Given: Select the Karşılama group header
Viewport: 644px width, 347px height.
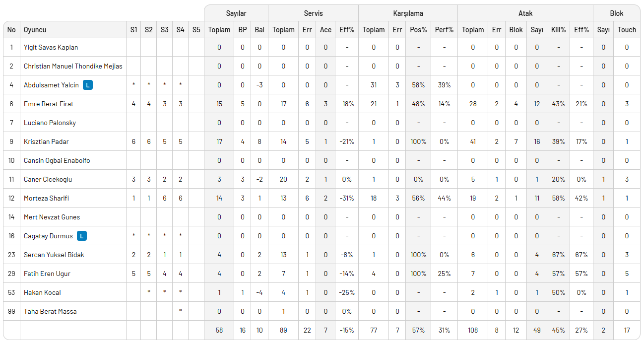Looking at the screenshot, I should coord(407,13).
